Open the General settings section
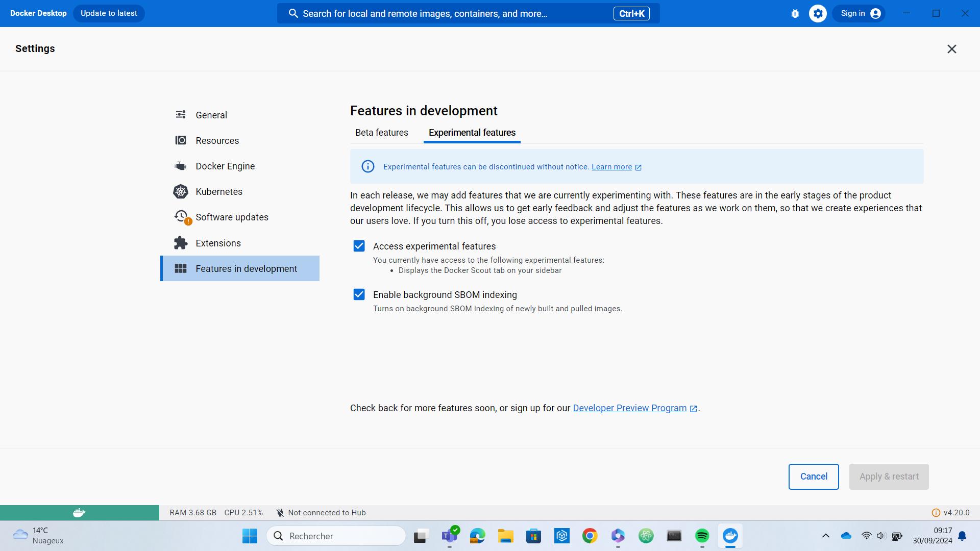 (x=240, y=115)
